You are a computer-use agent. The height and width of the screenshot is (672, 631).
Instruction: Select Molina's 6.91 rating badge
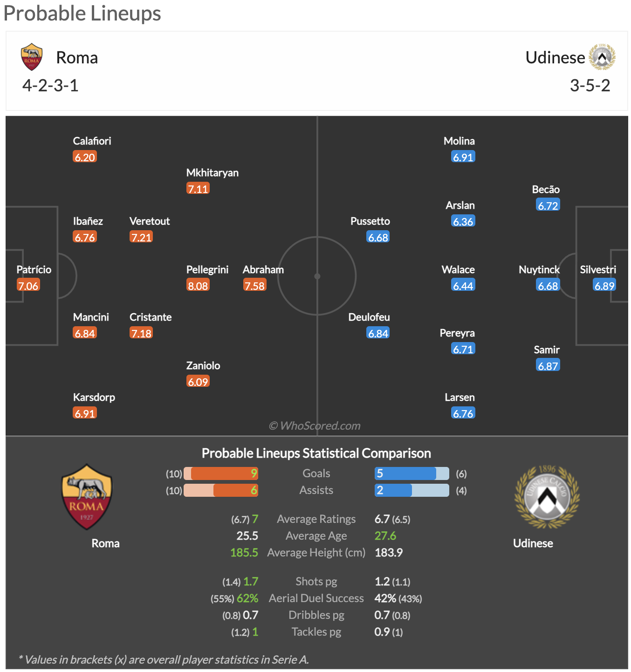(x=463, y=157)
